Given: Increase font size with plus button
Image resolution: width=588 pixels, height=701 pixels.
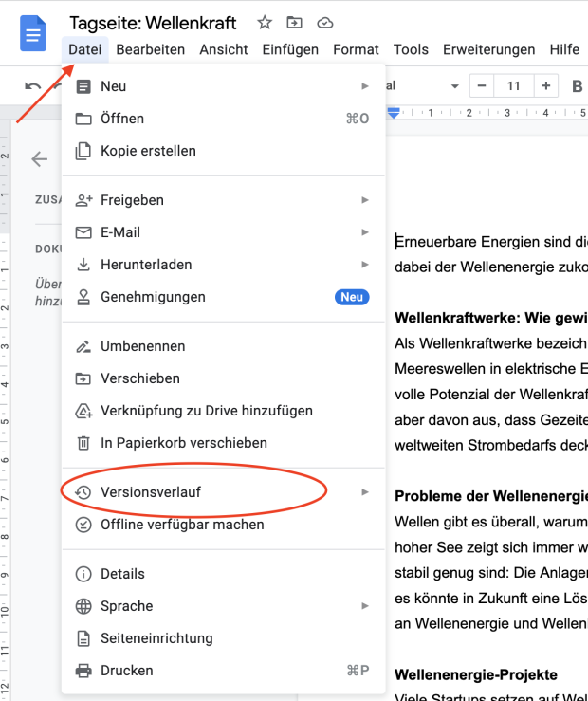Looking at the screenshot, I should (x=546, y=86).
